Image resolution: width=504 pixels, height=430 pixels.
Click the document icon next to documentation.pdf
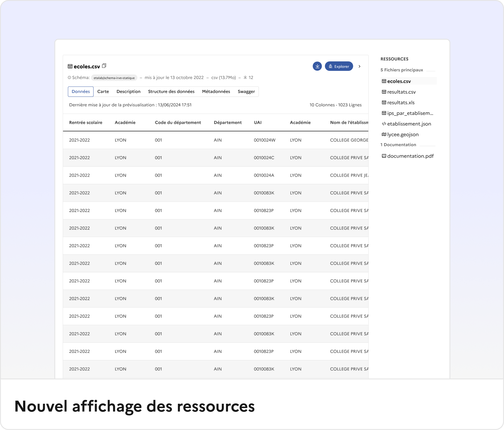384,156
